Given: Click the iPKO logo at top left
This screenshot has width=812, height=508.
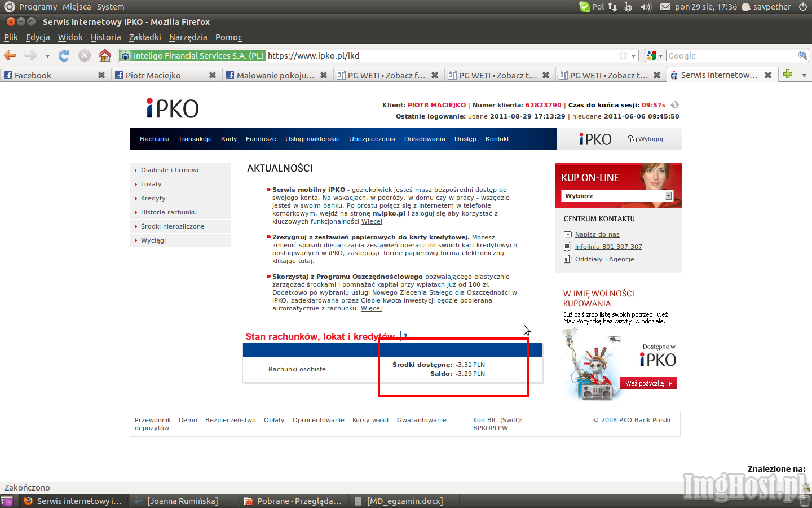Looking at the screenshot, I should pyautogui.click(x=173, y=108).
